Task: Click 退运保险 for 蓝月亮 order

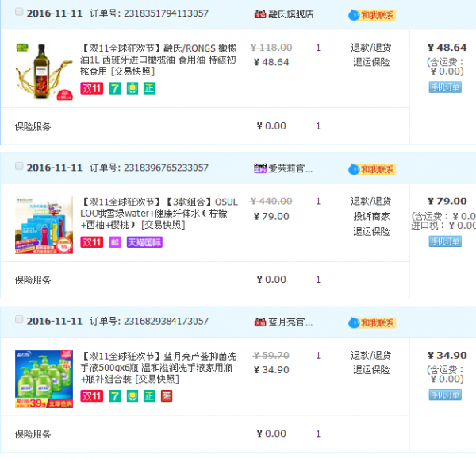Action: 371,370
